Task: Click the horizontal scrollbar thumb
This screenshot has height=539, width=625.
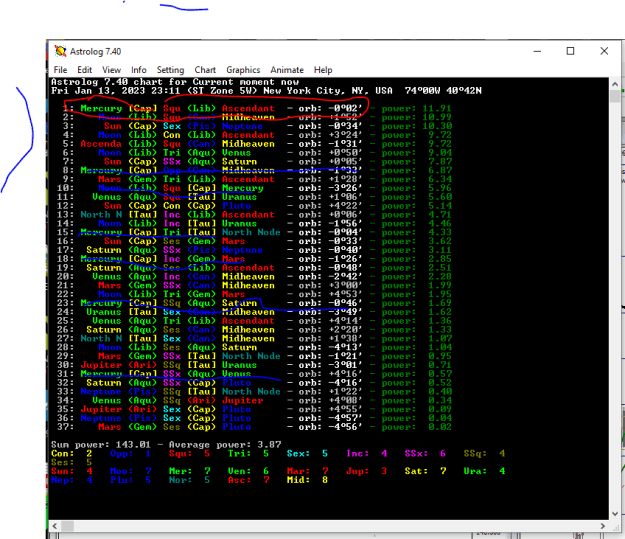Action: (x=67, y=526)
